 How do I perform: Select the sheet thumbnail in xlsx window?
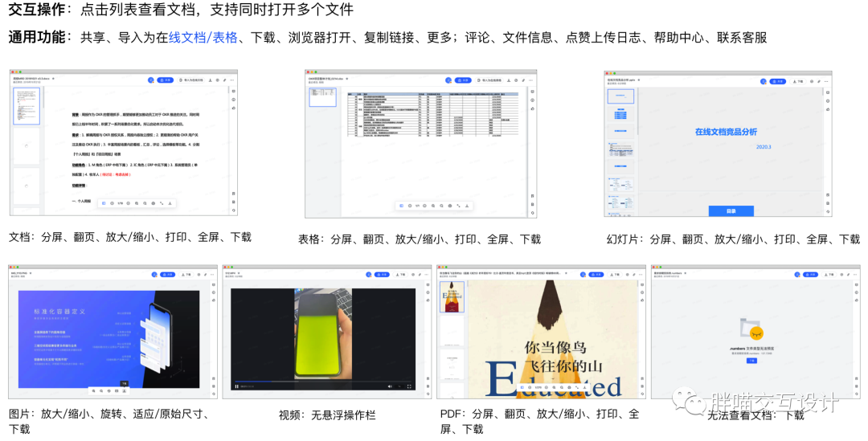click(x=322, y=97)
